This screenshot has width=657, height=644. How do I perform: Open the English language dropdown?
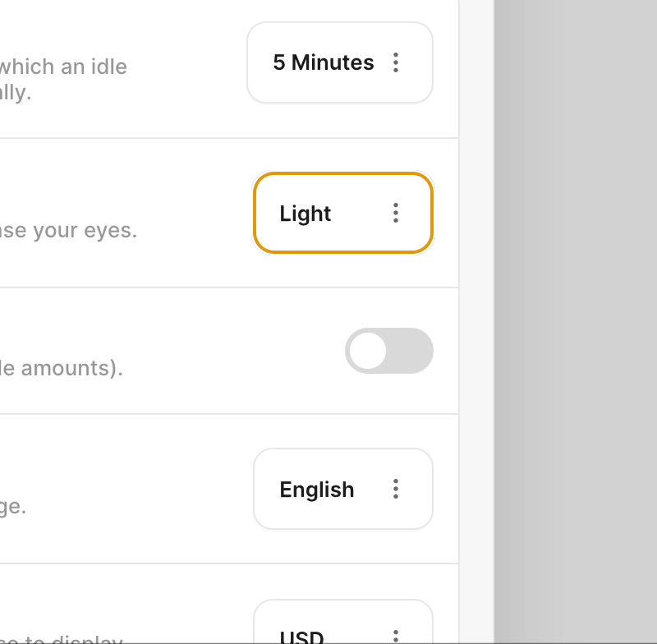[x=342, y=490]
